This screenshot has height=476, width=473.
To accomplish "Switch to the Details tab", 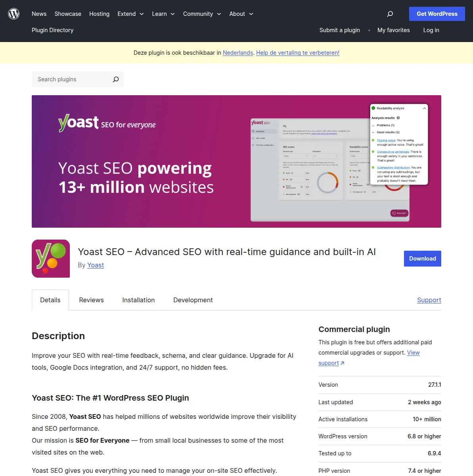I will click(x=50, y=300).
